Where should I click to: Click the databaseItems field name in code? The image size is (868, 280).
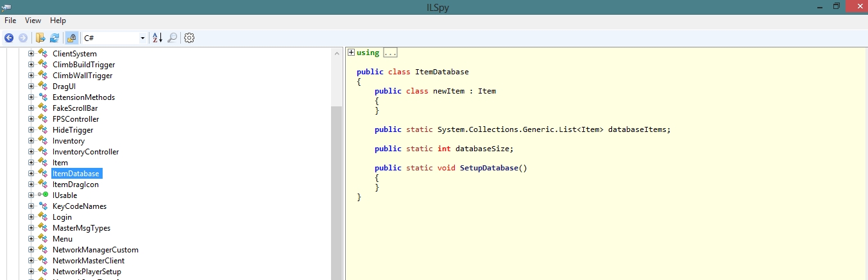637,129
